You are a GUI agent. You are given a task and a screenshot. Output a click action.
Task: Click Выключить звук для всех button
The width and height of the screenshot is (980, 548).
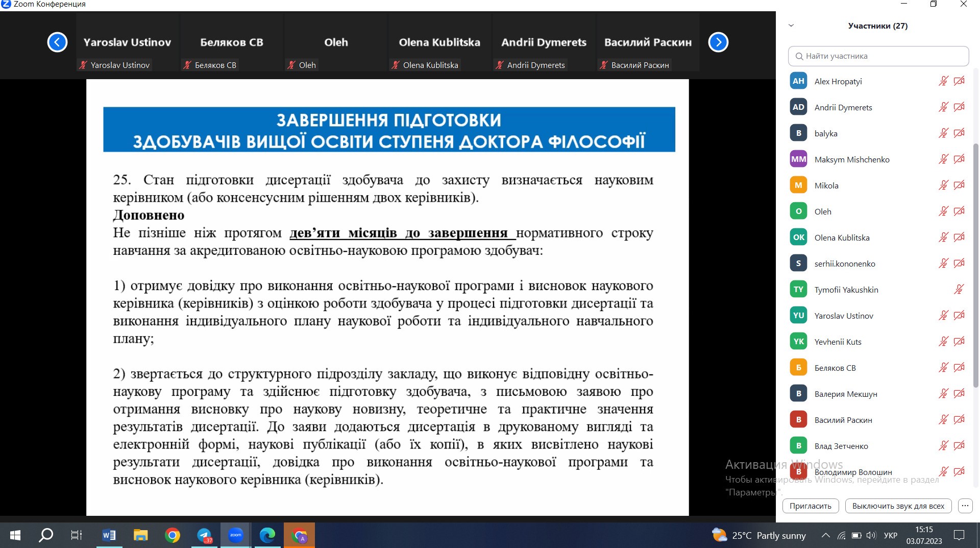tap(898, 506)
